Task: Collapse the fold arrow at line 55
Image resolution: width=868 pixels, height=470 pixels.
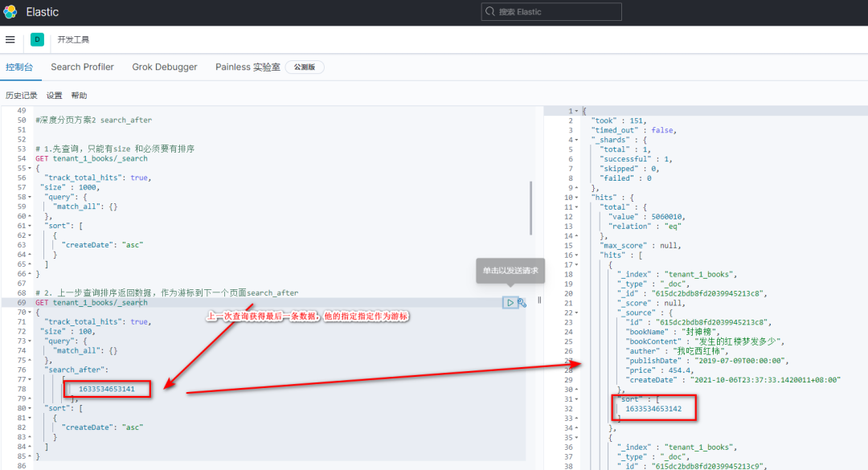Action: point(30,168)
